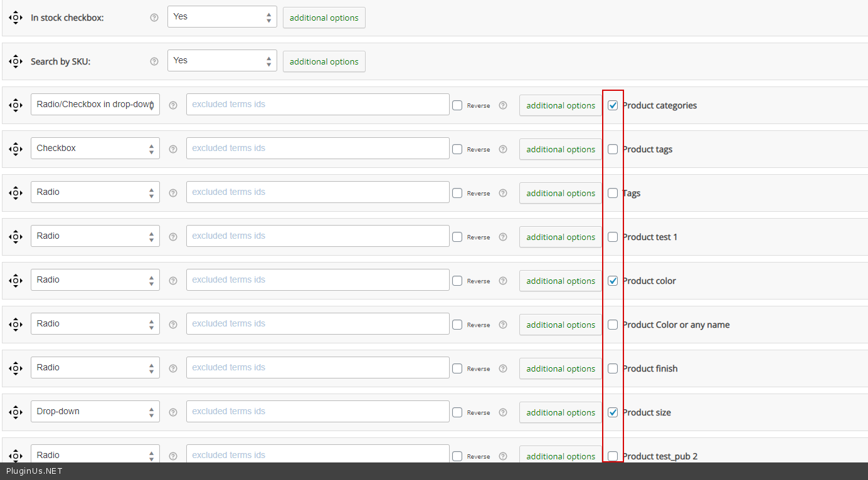868x480 pixels.
Task: Enable the Product tags checkbox
Action: point(613,149)
